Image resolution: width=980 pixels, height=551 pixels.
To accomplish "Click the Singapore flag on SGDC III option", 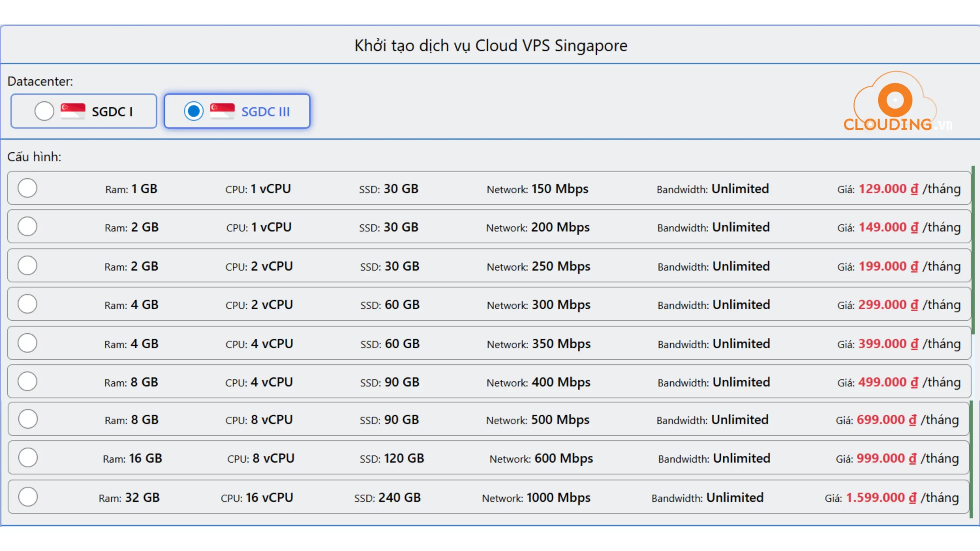I will tap(222, 111).
